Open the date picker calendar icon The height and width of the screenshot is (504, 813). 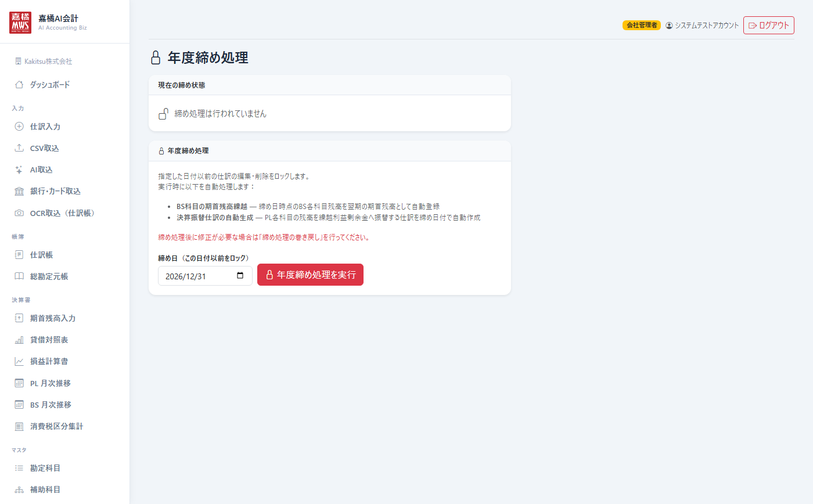pos(240,276)
